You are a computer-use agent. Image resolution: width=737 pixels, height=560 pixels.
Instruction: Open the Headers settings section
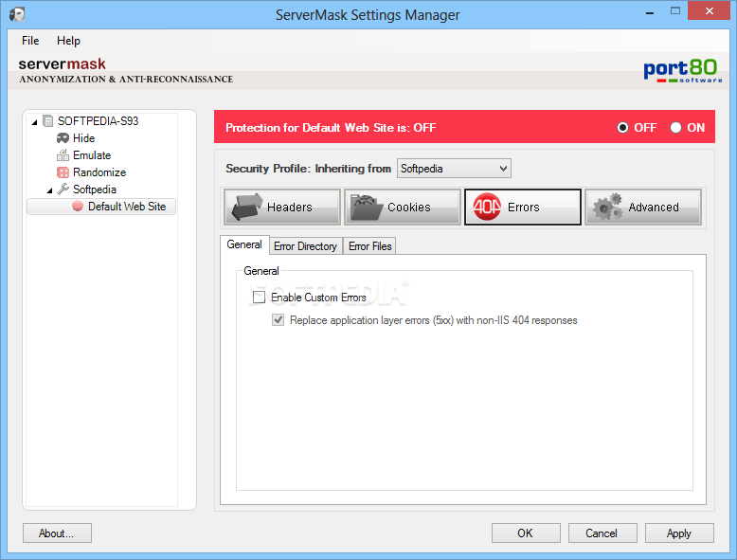point(282,207)
